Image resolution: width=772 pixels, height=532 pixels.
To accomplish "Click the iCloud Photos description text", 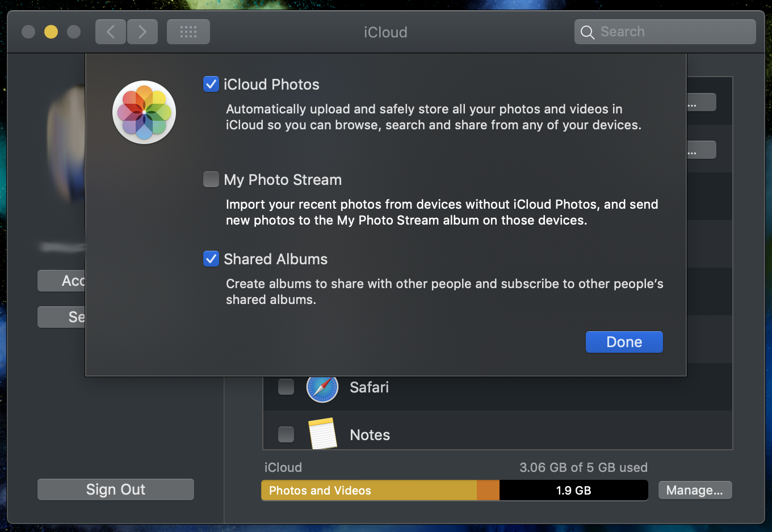I will [434, 117].
